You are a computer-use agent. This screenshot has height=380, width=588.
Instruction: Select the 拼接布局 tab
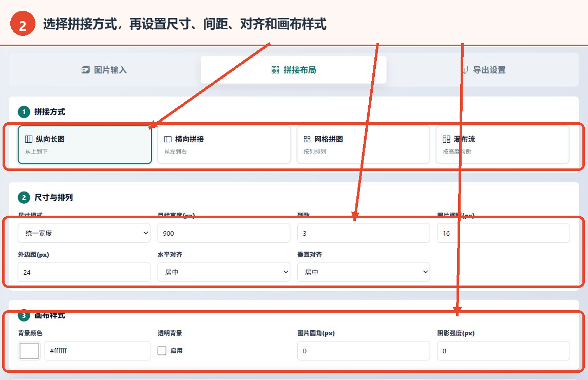pyautogui.click(x=294, y=70)
